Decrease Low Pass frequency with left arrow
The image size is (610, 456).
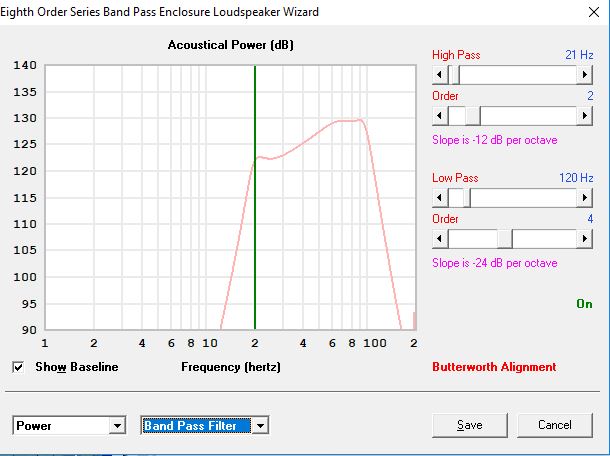440,198
